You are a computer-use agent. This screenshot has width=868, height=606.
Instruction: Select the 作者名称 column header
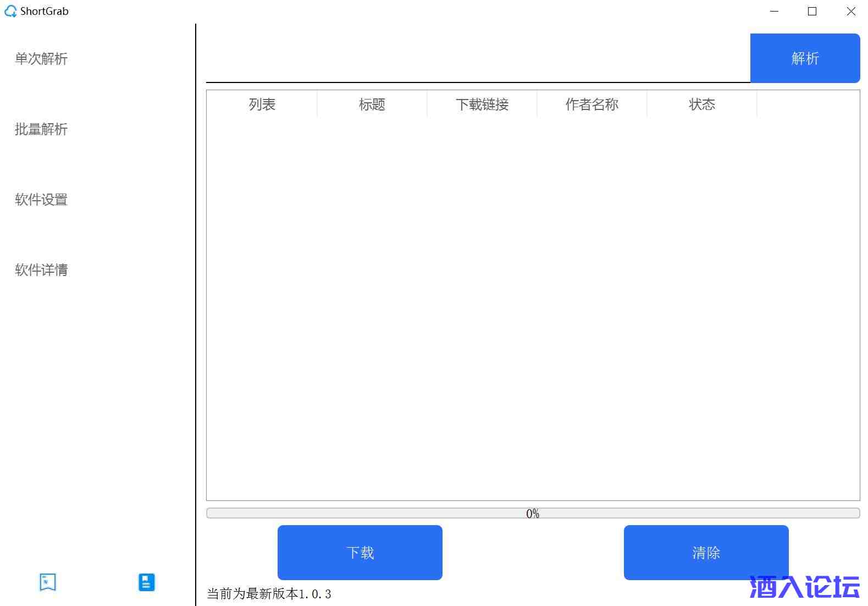point(592,104)
